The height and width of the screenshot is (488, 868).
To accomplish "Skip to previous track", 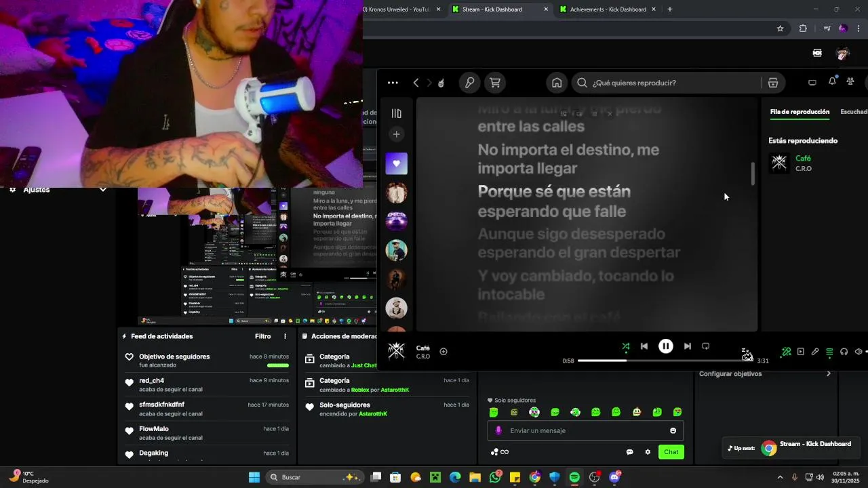I will pos(644,346).
